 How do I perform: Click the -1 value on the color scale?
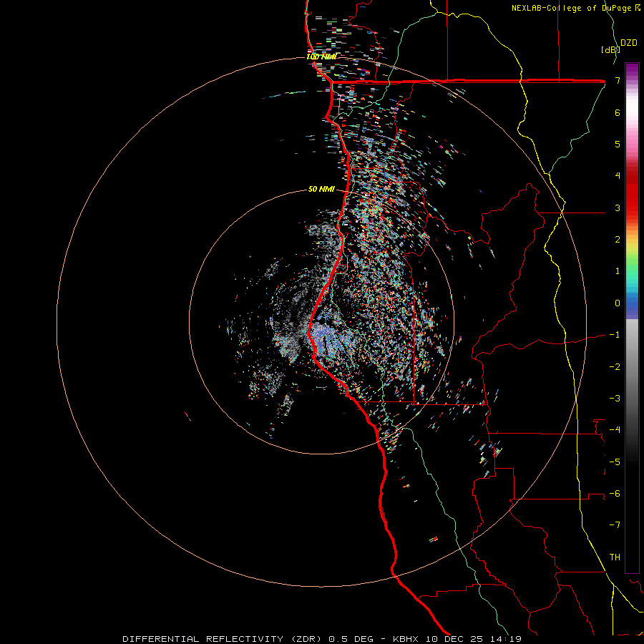tap(615, 335)
